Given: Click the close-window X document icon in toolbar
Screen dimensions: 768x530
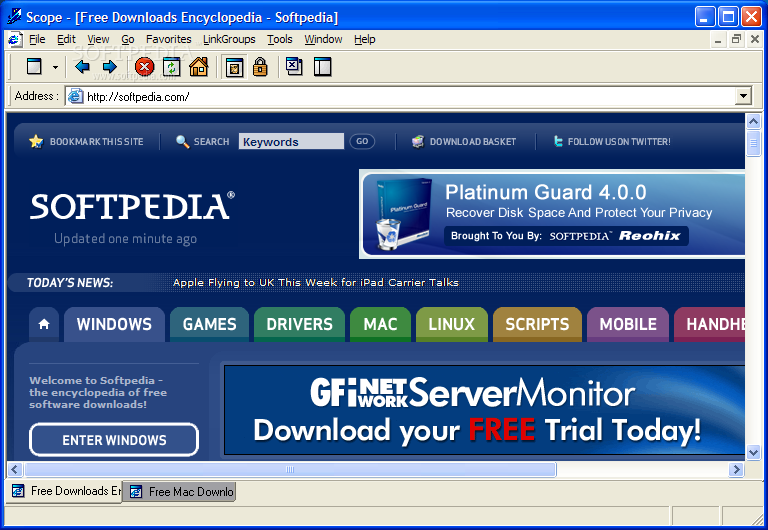Looking at the screenshot, I should point(294,66).
